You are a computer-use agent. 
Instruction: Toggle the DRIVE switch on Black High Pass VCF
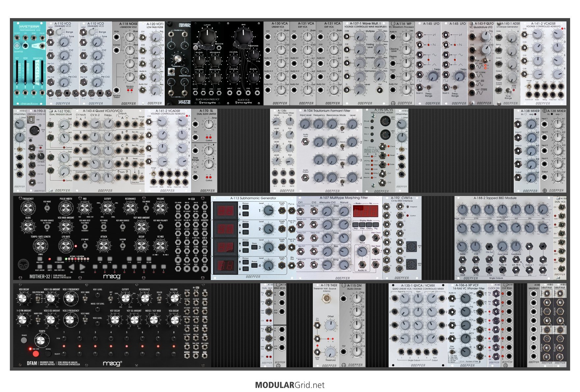pyautogui.click(x=195, y=47)
